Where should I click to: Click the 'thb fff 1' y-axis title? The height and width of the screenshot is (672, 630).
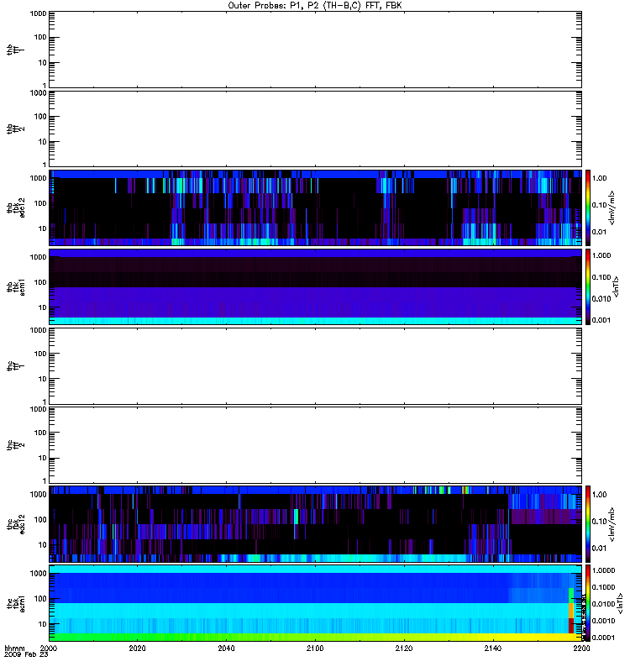point(15,50)
